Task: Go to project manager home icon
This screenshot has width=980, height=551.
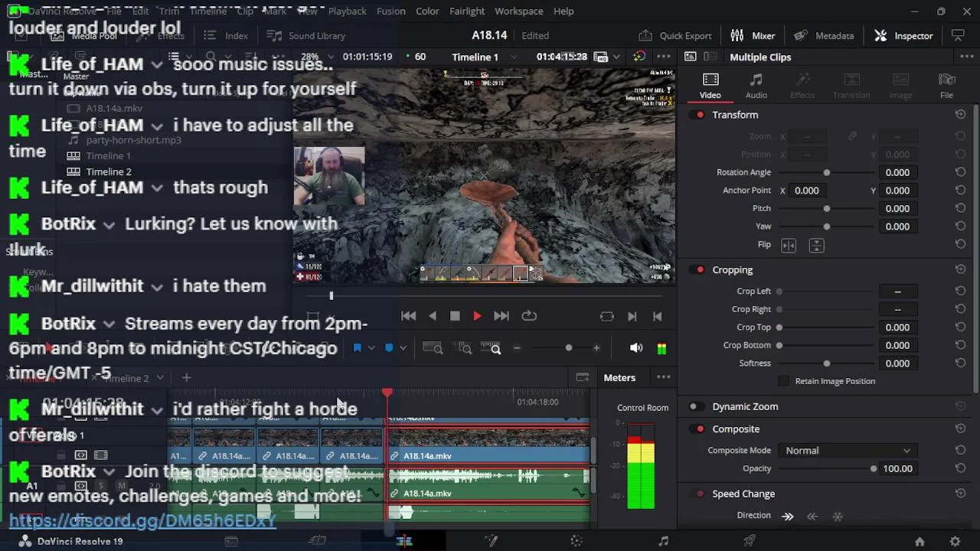Action: point(920,541)
